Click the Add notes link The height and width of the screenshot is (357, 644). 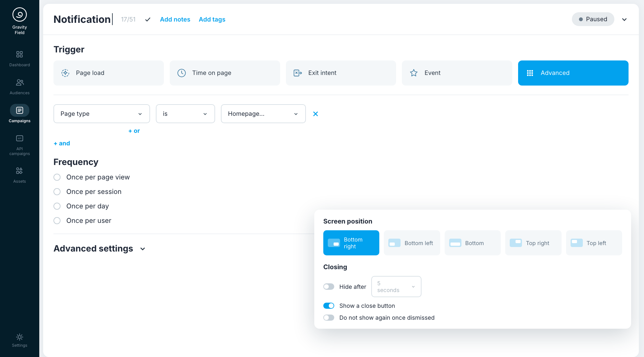(175, 19)
